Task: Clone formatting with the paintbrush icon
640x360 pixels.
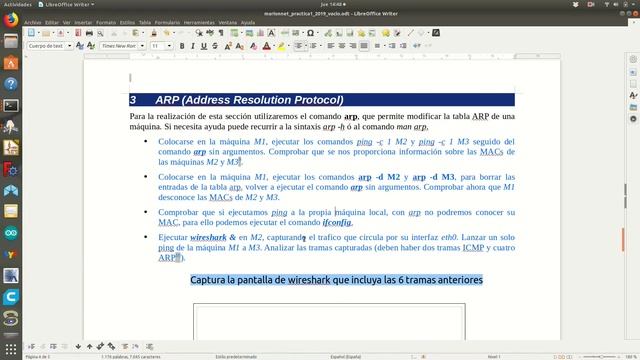Action: (154, 33)
